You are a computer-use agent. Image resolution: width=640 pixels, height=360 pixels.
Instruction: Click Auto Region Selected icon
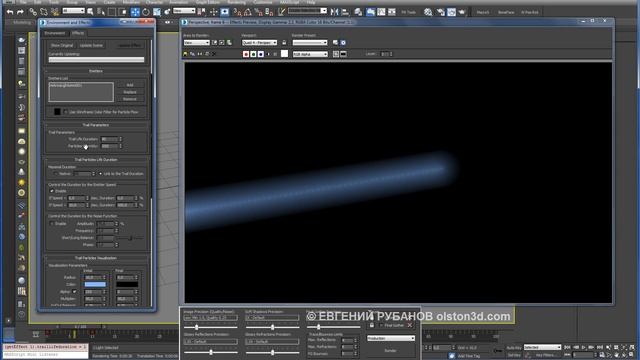click(x=222, y=42)
